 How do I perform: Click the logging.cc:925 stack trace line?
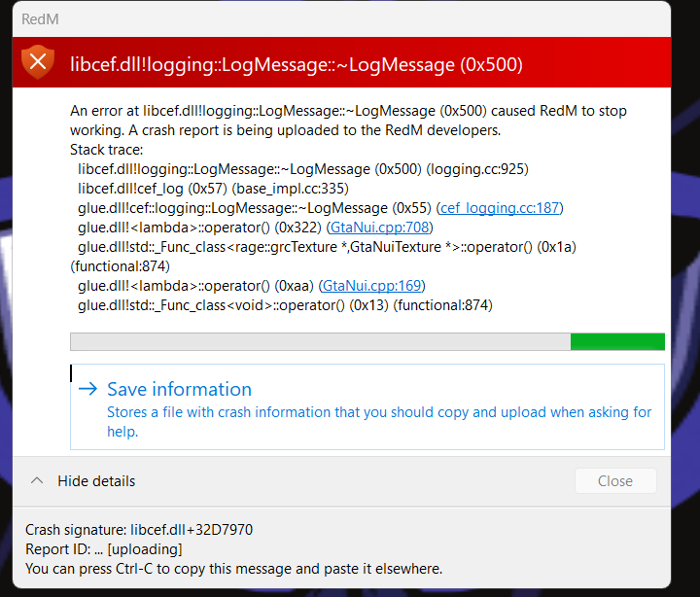[302, 169]
